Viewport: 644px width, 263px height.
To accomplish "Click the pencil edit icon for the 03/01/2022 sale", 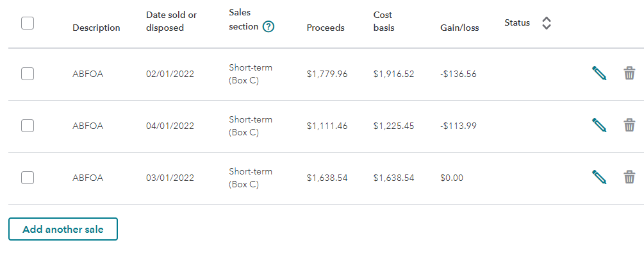I will pos(599,177).
